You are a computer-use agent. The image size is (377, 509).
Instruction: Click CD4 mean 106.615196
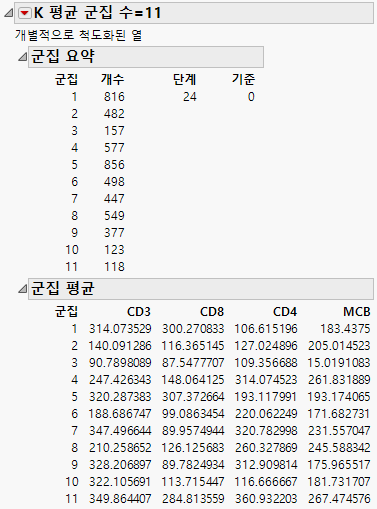(266, 329)
